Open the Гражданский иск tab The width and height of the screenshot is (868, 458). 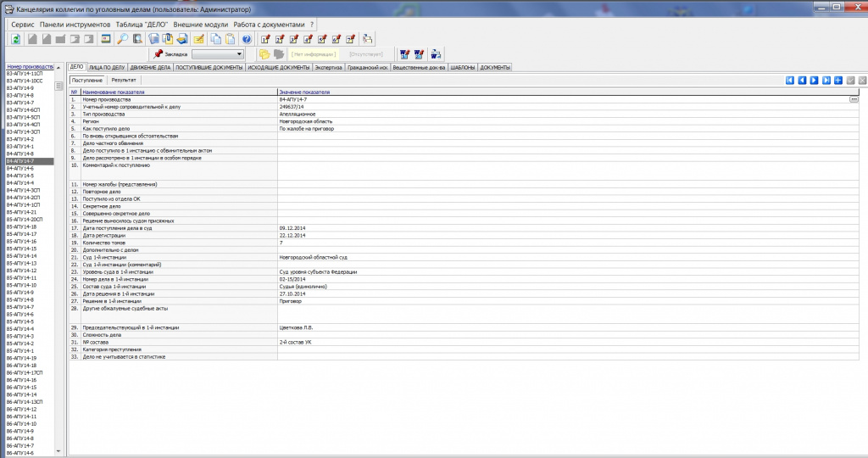[367, 68]
